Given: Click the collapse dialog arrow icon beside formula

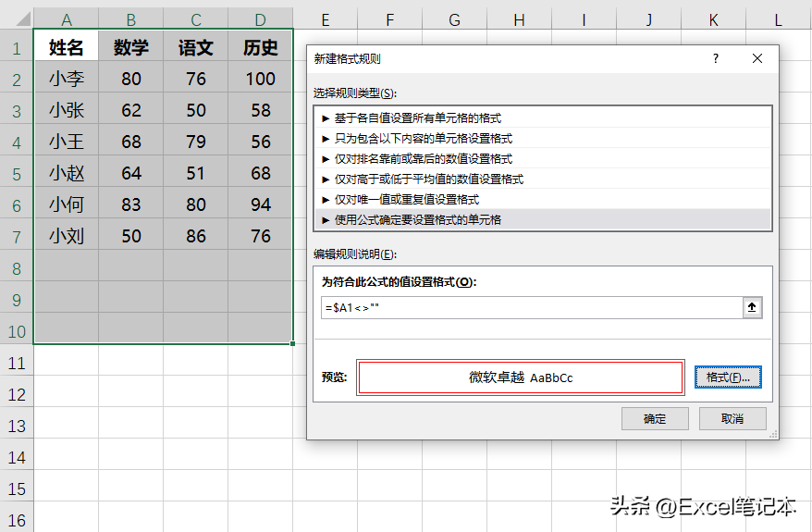Looking at the screenshot, I should (752, 308).
